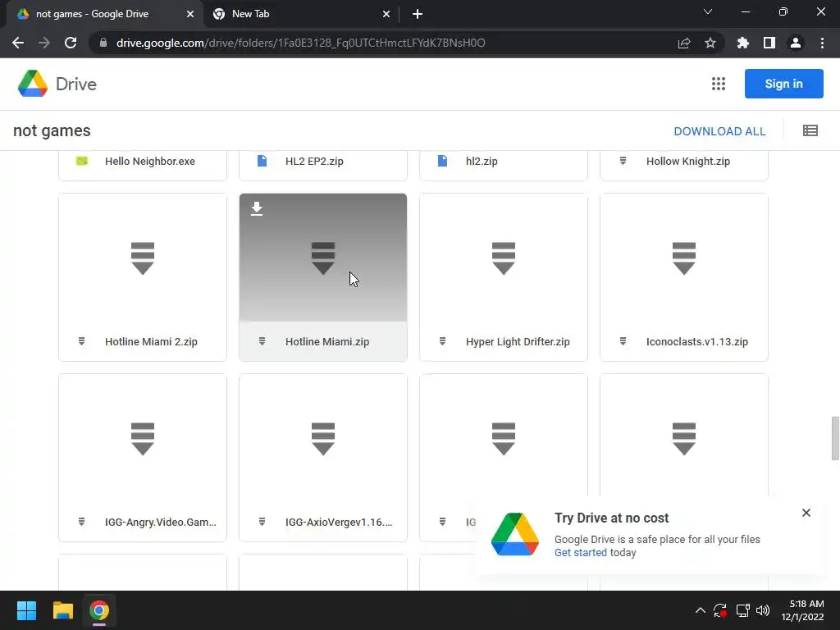Open Chrome's three-dot menu
Screen dimensions: 840x630
point(822,43)
